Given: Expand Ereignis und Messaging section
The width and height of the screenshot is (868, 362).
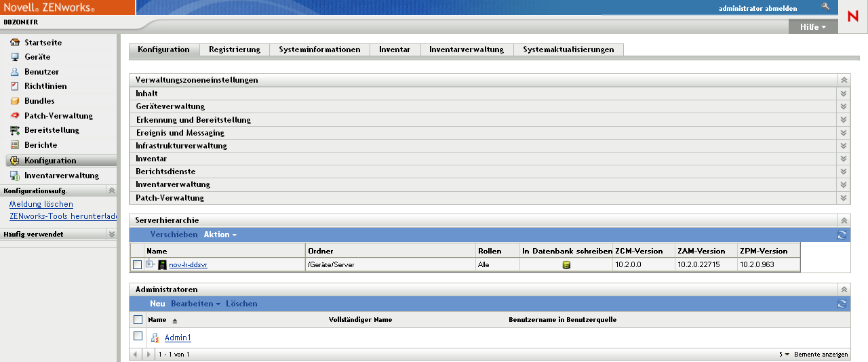Looking at the screenshot, I should point(844,133).
